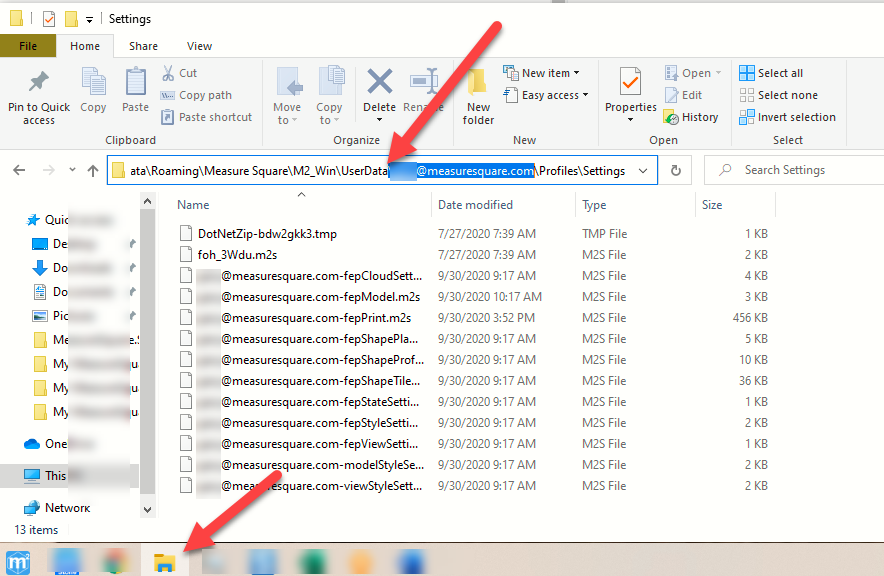The width and height of the screenshot is (884, 576).
Task: Click File Explorer taskbar icon
Action: pyautogui.click(x=165, y=562)
